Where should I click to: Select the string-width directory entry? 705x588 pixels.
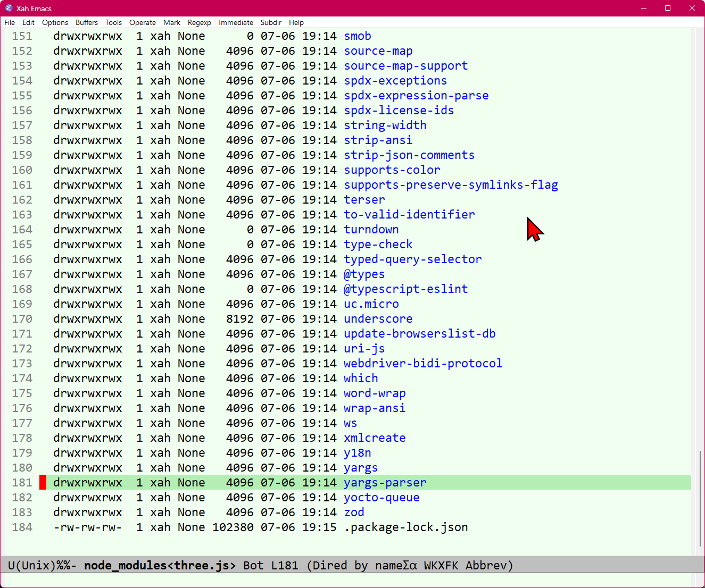coord(385,125)
